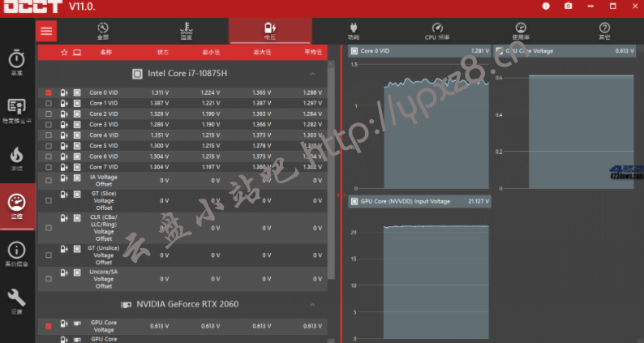Check the Core 7 VID checkbox

tap(49, 167)
